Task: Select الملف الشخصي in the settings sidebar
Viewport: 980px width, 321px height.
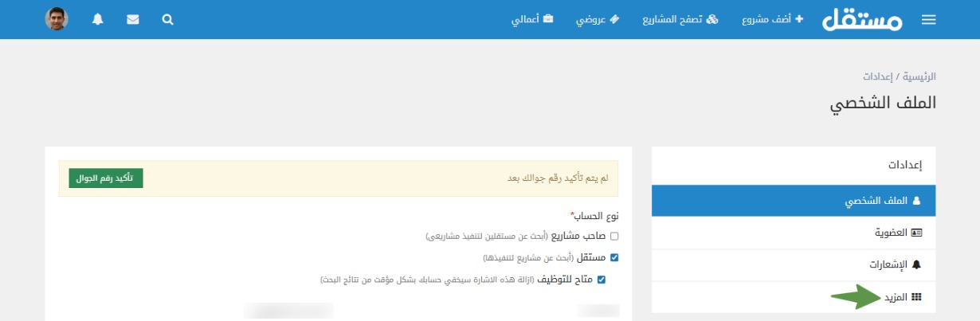Action: [x=794, y=201]
